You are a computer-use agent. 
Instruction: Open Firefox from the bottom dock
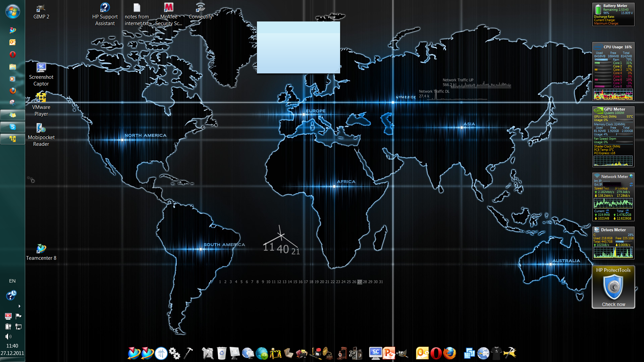coord(449,353)
